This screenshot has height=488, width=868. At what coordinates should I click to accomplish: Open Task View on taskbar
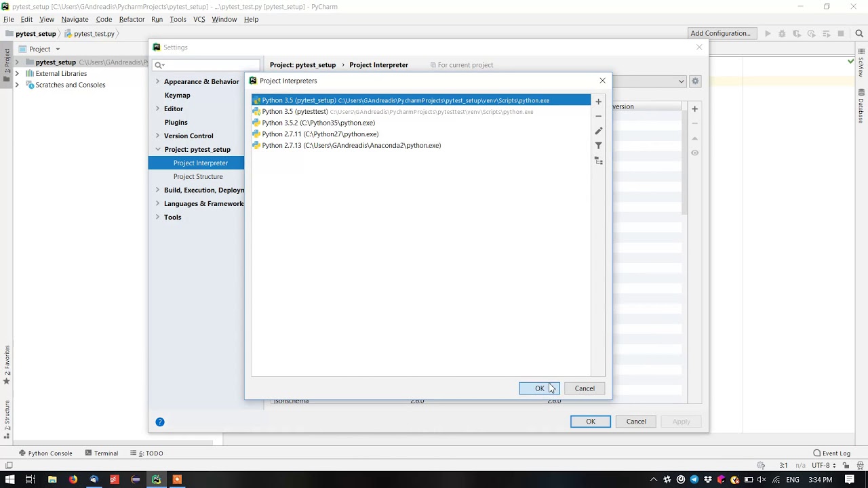[30, 479]
